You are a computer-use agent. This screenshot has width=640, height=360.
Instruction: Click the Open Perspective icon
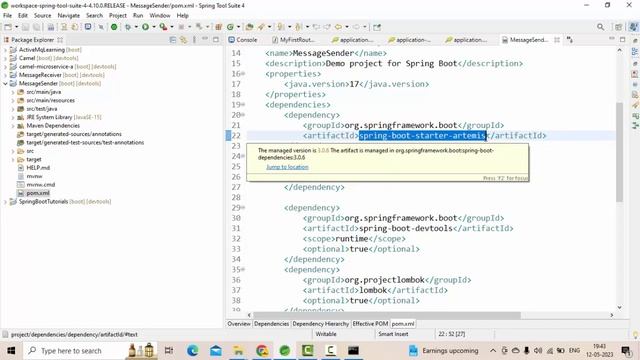click(x=618, y=27)
